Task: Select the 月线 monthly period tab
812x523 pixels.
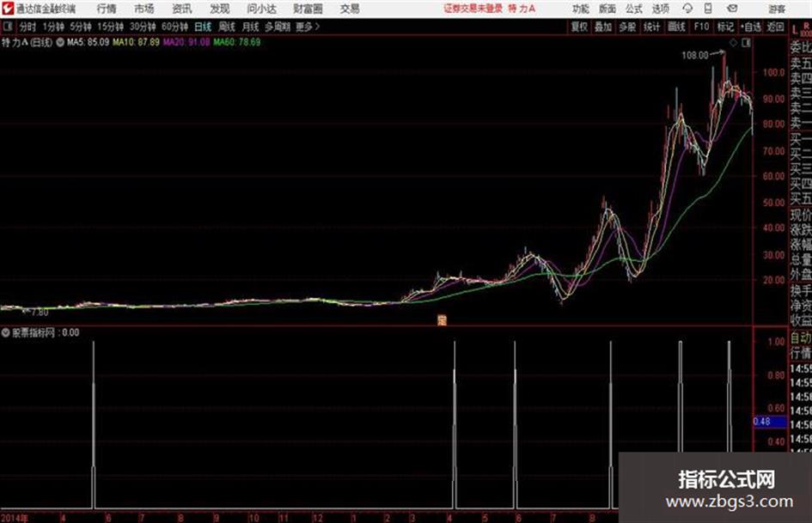Action: coord(251,26)
